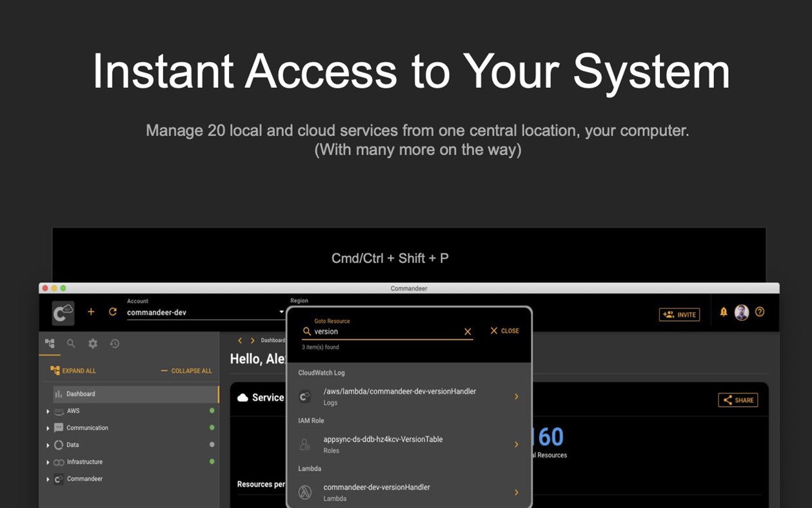
Task: Click the COLLAPSE ALL button
Action: [186, 371]
